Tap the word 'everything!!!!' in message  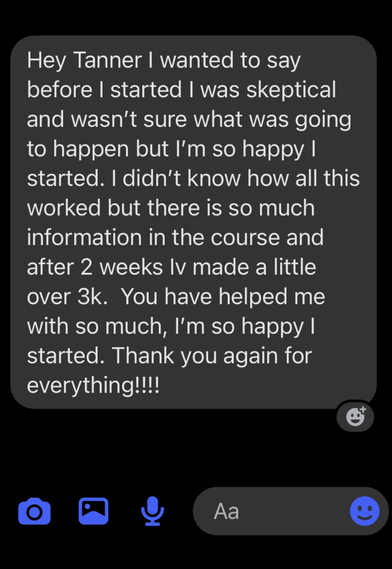pyautogui.click(x=93, y=385)
